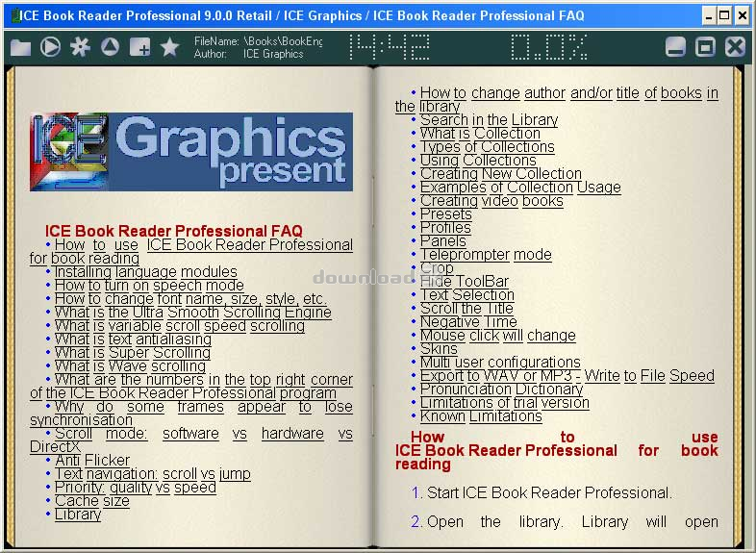
Task: Open 'Scroll the Title' link
Action: (466, 309)
